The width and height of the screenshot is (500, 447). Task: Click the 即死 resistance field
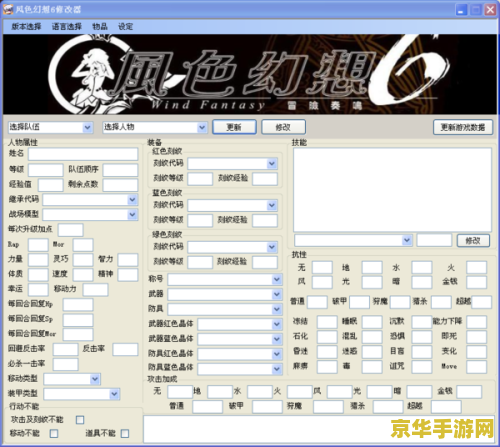[x=476, y=337]
